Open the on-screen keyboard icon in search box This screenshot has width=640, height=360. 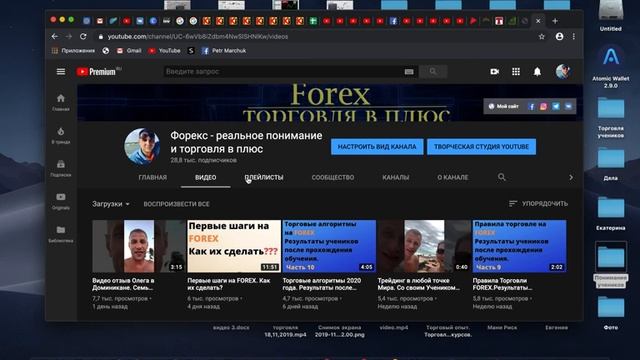[x=409, y=72]
